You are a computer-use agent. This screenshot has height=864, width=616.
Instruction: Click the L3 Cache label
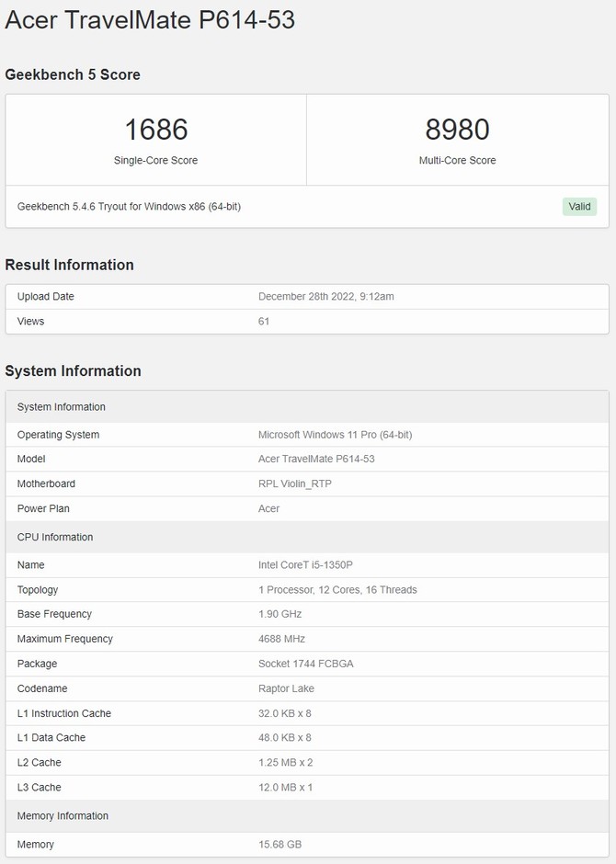40,787
